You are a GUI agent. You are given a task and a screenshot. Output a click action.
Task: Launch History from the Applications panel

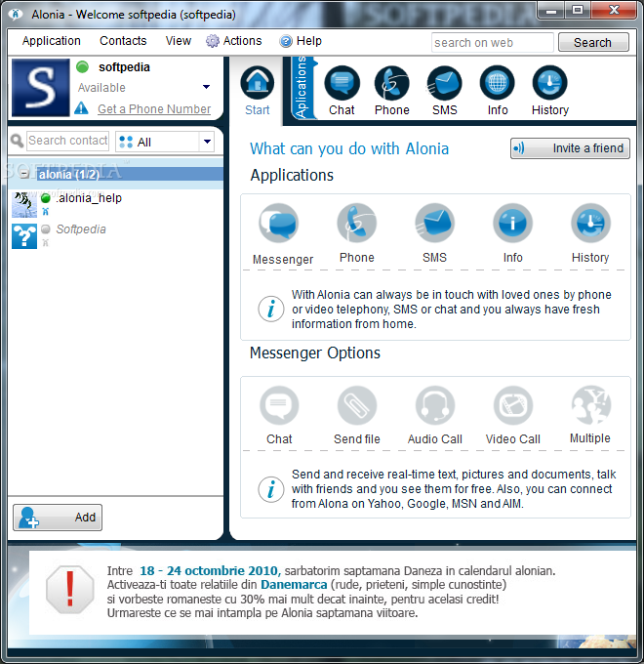click(590, 224)
